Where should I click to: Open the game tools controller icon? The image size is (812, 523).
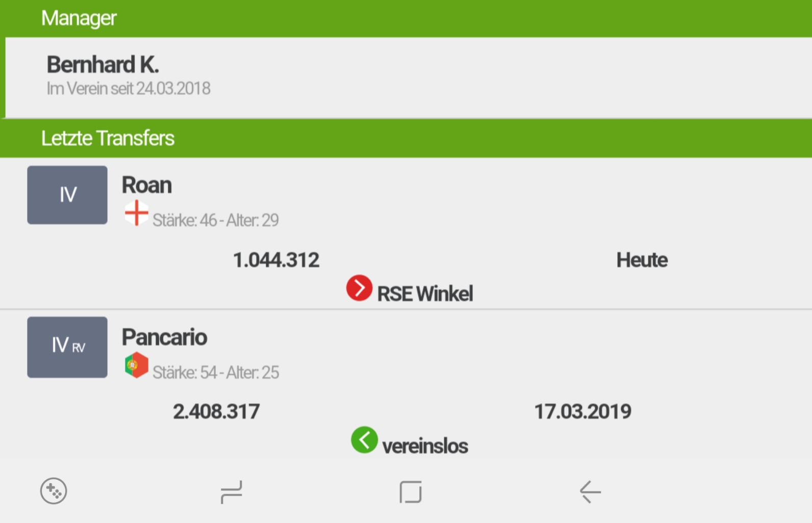tap(54, 491)
